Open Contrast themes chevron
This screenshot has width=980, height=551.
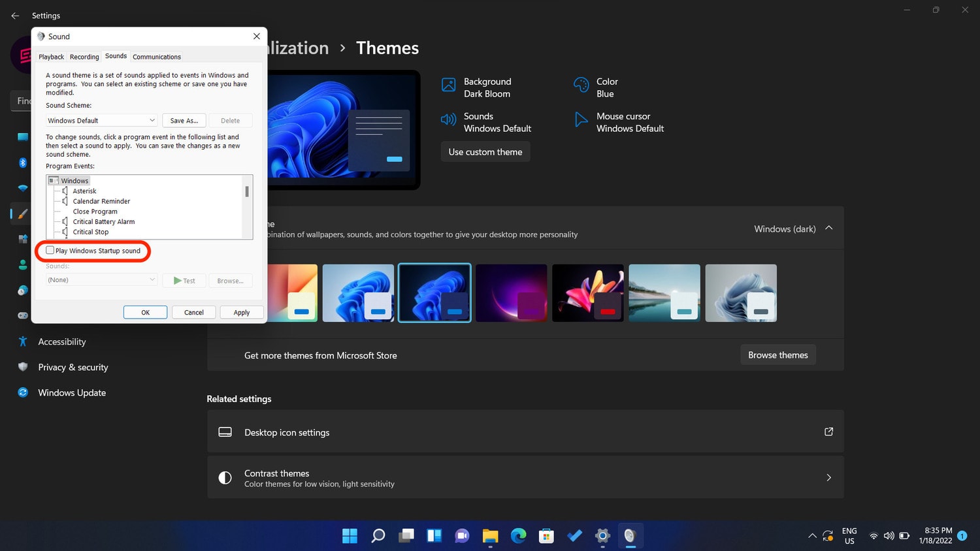(x=829, y=478)
